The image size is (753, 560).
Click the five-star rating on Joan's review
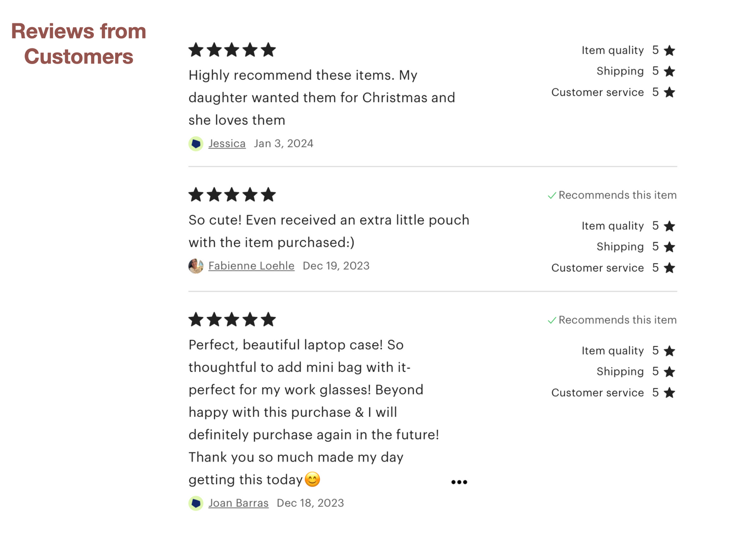(x=232, y=319)
